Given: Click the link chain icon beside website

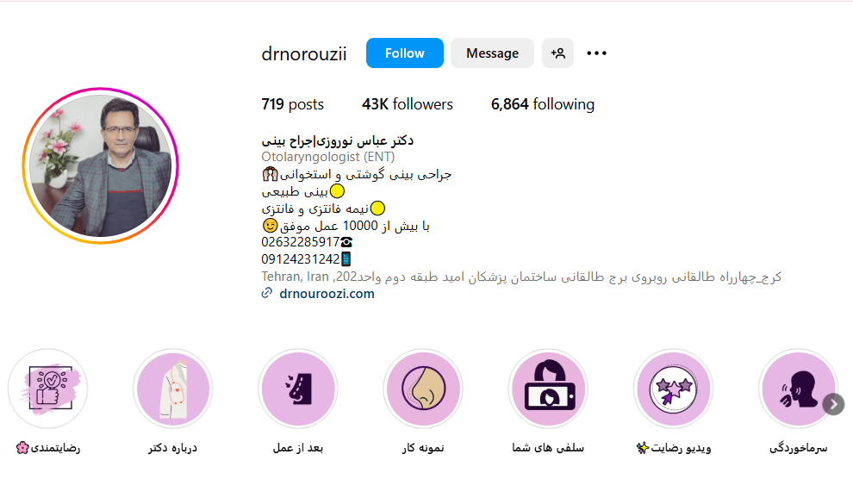Looking at the screenshot, I should 266,294.
